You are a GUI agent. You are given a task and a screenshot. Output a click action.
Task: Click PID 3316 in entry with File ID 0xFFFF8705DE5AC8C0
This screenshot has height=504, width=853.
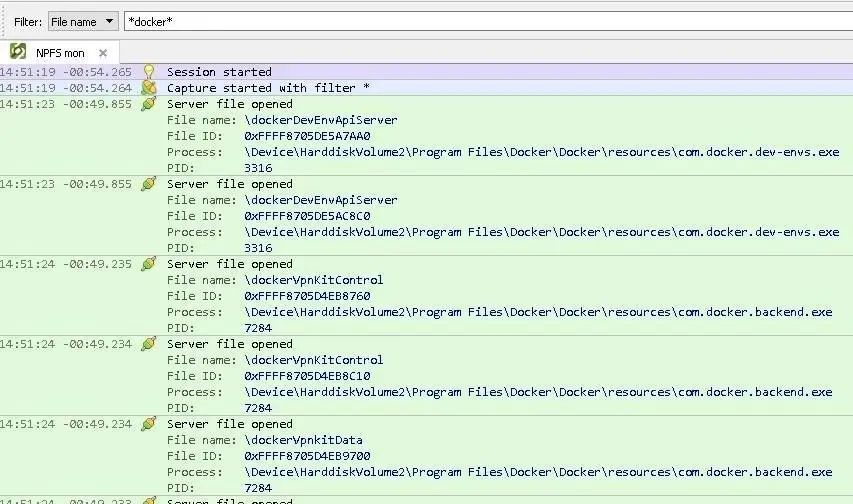click(258, 248)
